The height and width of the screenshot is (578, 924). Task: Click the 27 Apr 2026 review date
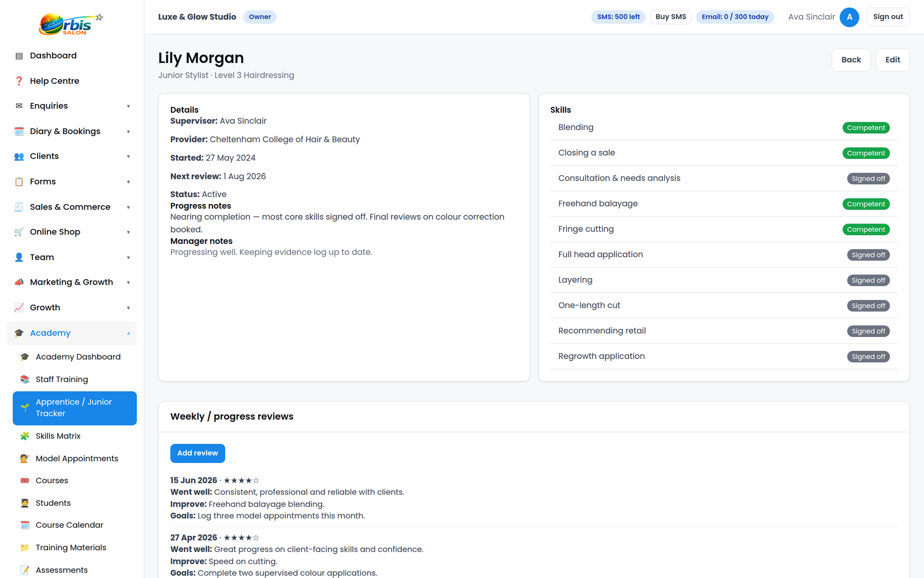[193, 538]
